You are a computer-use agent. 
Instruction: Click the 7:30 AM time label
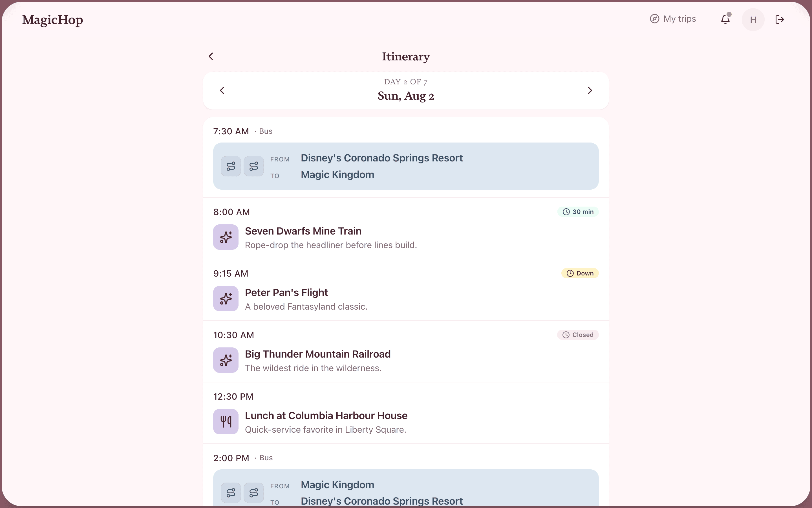pyautogui.click(x=231, y=131)
